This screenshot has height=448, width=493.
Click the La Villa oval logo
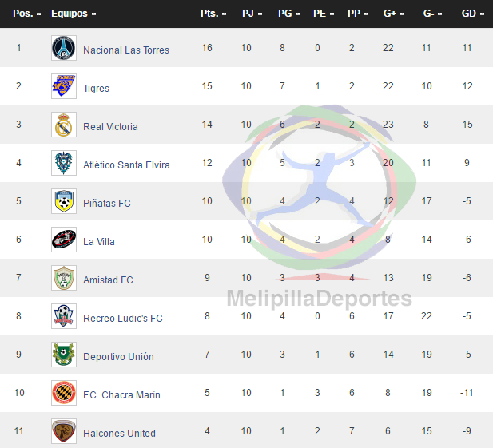coord(64,240)
